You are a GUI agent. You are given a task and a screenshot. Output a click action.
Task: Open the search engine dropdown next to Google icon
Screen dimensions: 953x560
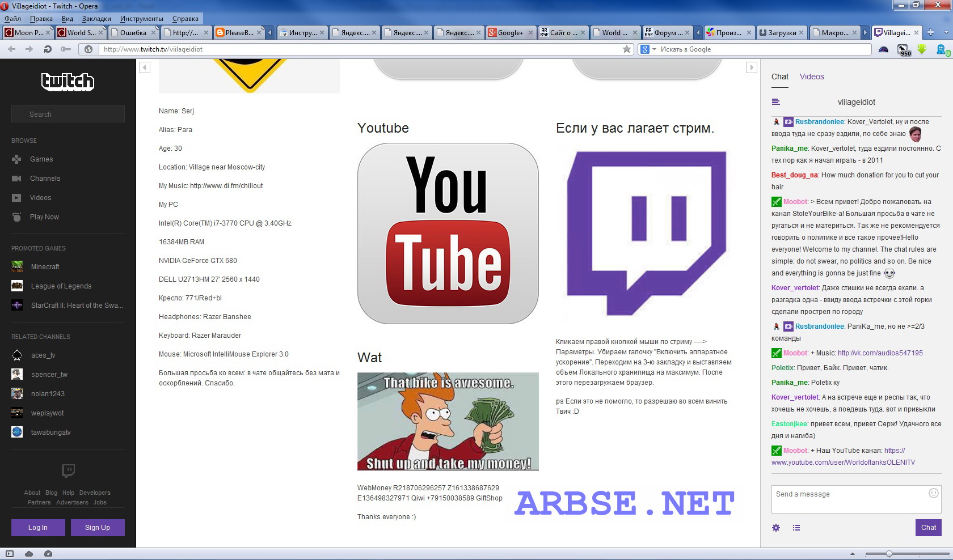point(654,49)
